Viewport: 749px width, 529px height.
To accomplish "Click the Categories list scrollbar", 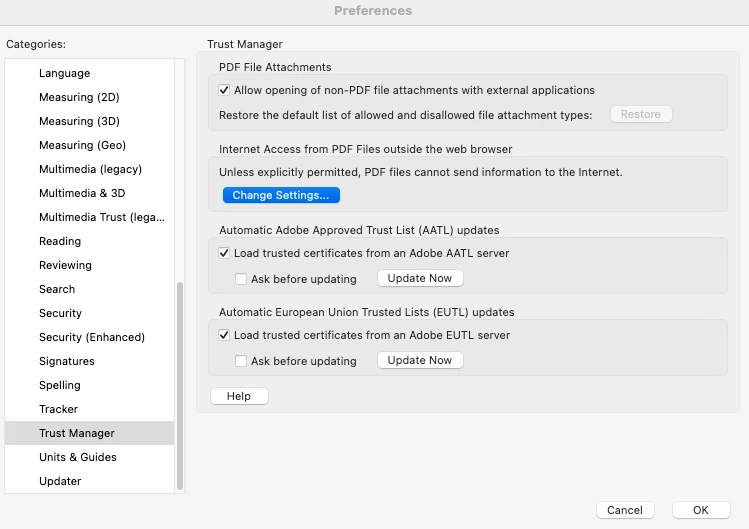I will pyautogui.click(x=180, y=386).
